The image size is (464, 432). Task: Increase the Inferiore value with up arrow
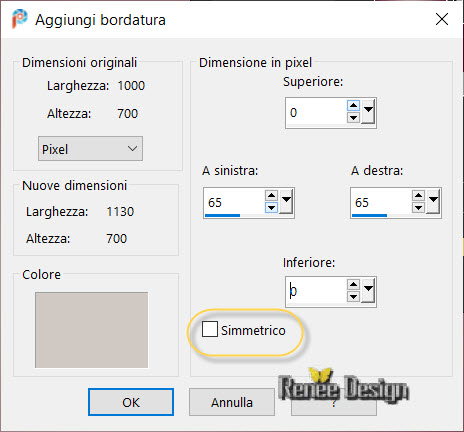coord(353,285)
